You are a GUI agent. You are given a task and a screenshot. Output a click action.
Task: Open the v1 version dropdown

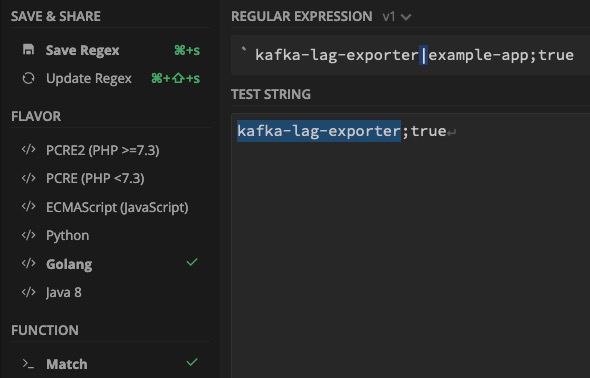397,17
